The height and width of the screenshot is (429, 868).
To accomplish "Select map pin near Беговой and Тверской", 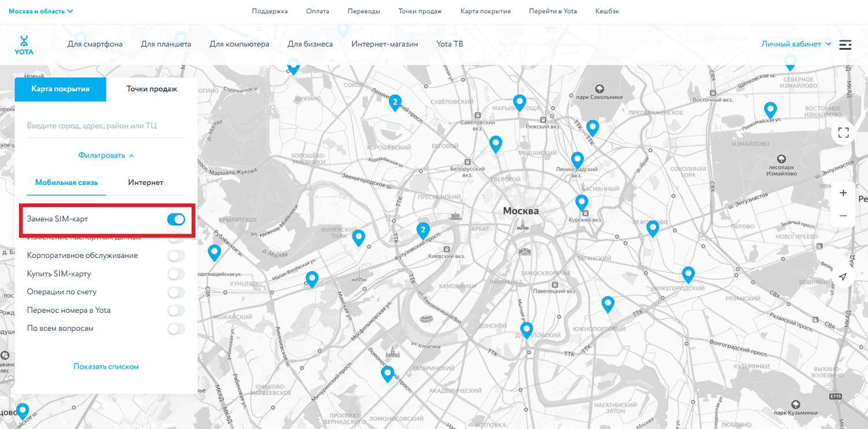I will 495,144.
